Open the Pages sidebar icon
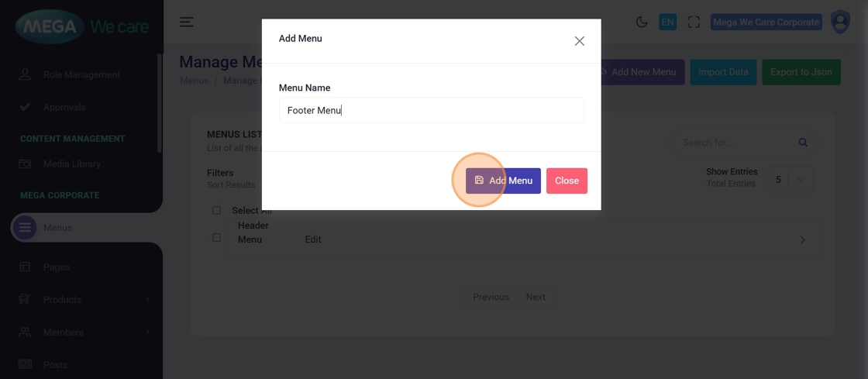Viewport: 868px width, 379px height. [25, 267]
